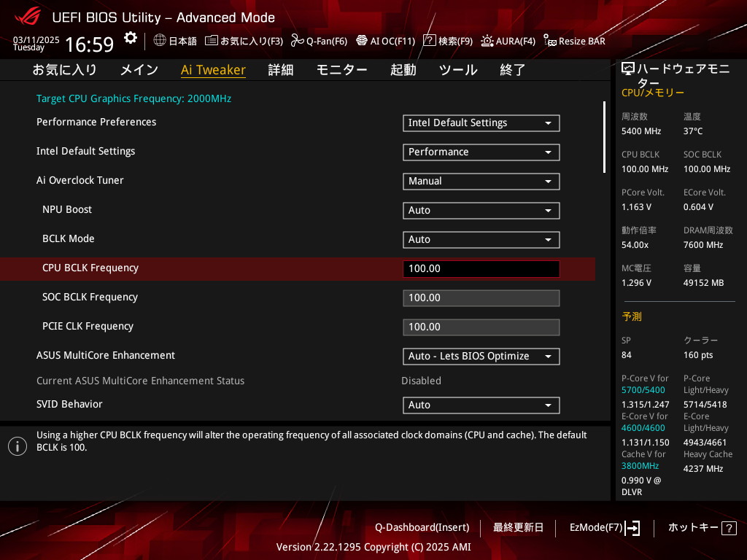Screen dimensions: 747x560
Task: Click the 4600/4600 E-Core value
Action: pos(643,428)
